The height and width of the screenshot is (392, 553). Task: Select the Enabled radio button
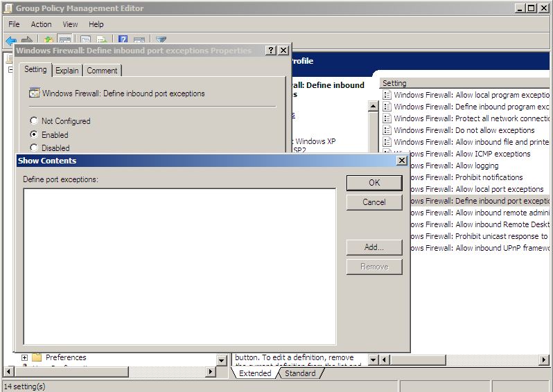point(34,134)
